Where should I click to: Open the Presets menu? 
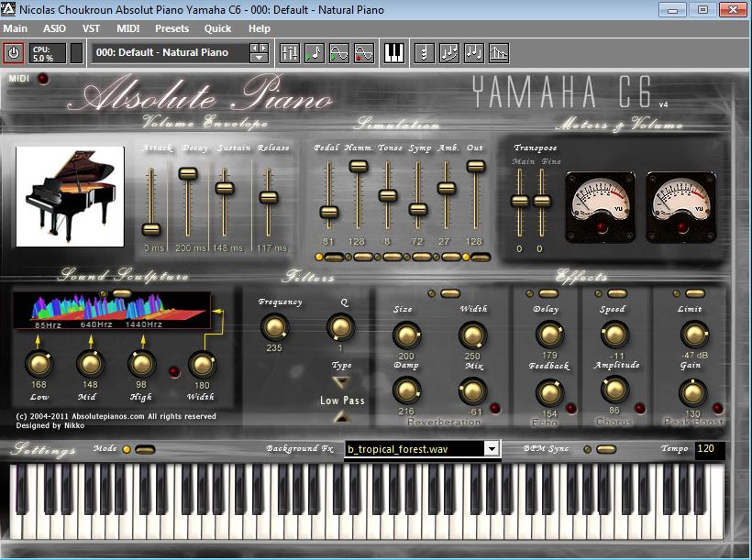(171, 28)
